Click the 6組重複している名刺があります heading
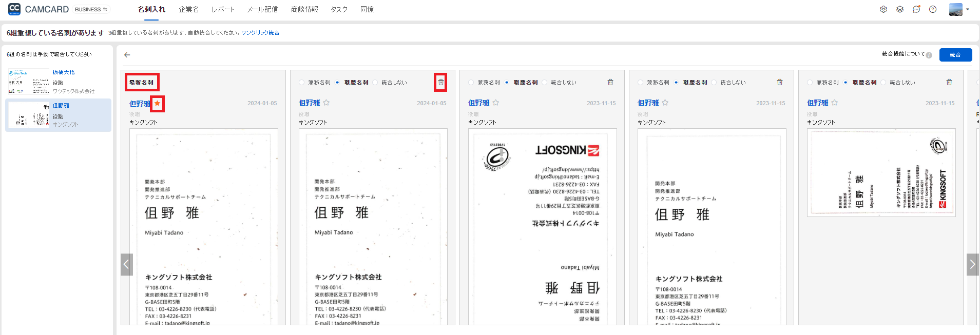The width and height of the screenshot is (980, 335). coord(55,33)
